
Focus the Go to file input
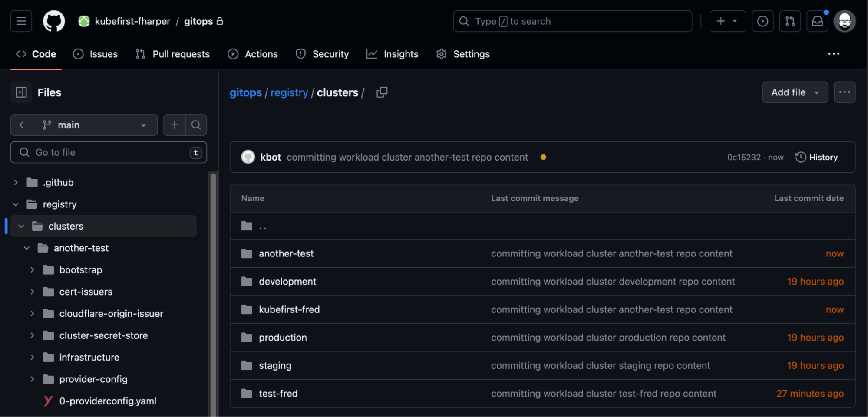(109, 152)
